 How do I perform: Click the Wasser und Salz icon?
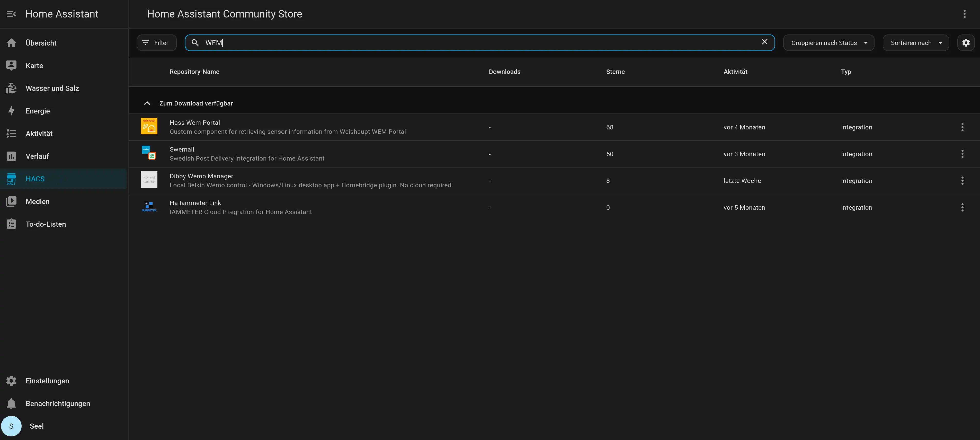coord(11,88)
